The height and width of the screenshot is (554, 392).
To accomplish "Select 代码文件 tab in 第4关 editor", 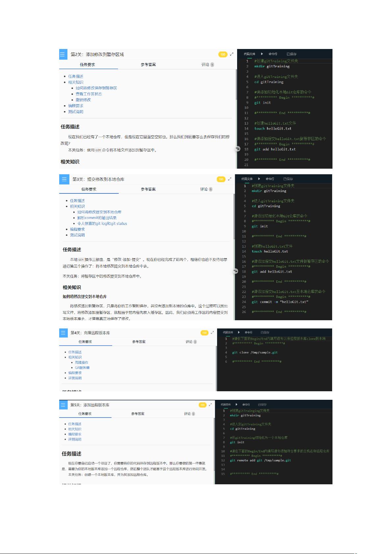I will point(228,332).
